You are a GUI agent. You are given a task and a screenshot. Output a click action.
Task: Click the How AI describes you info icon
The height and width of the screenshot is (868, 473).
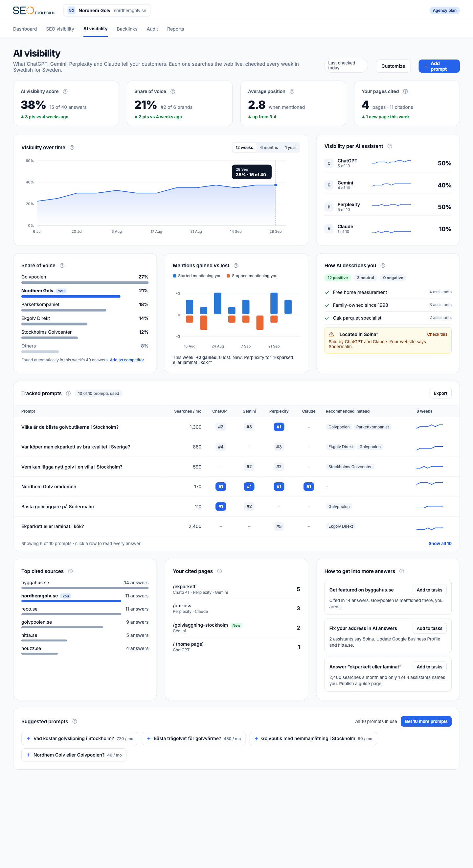click(383, 265)
